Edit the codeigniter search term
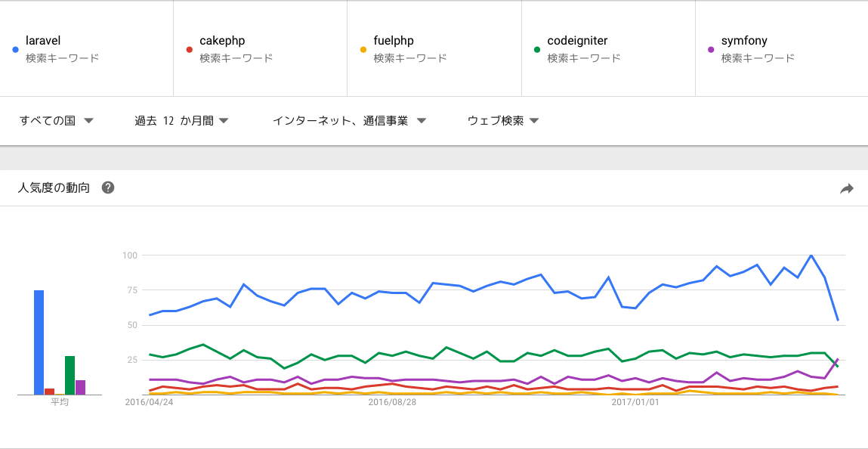 click(577, 40)
